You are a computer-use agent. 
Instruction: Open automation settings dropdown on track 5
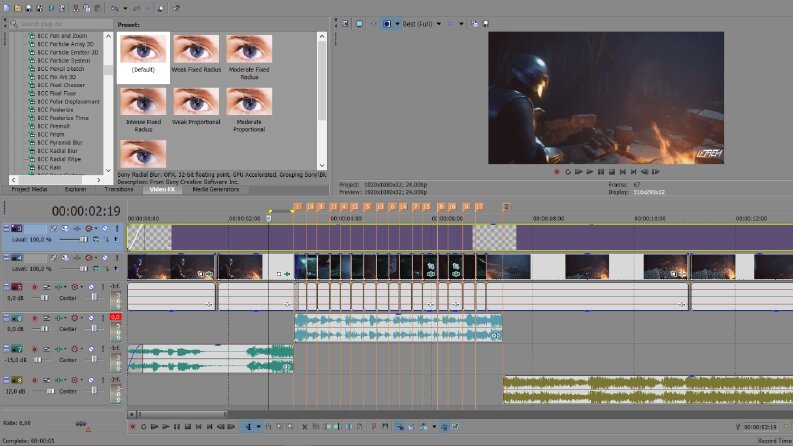[x=81, y=287]
